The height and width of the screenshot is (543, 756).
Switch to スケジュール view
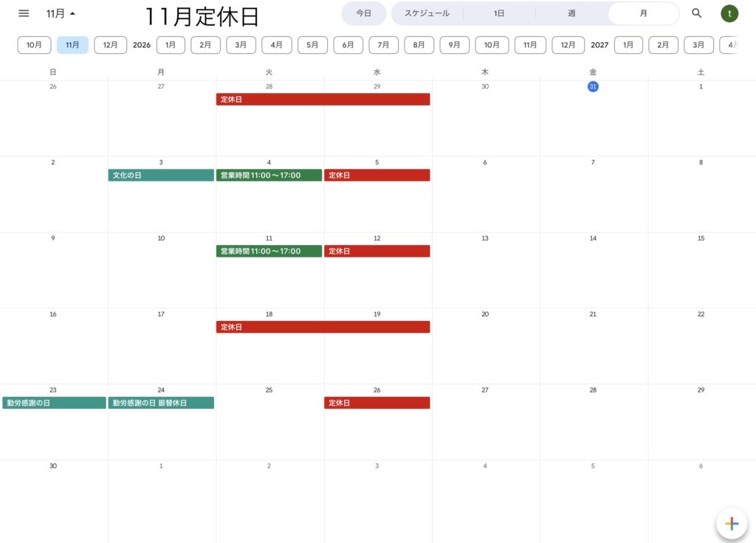click(427, 13)
